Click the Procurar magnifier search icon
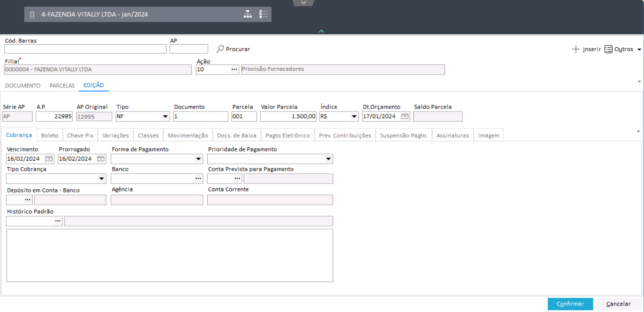This screenshot has width=644, height=312. 220,49
